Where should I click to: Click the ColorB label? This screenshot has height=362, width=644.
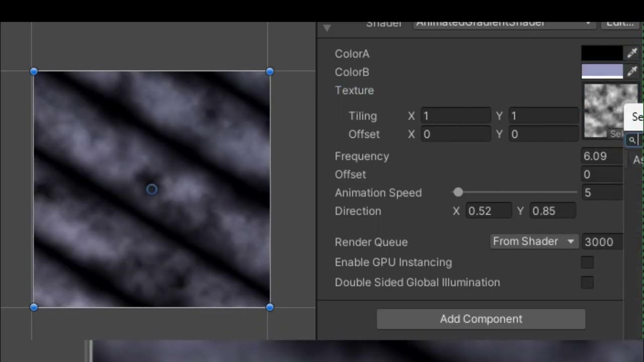pos(352,72)
